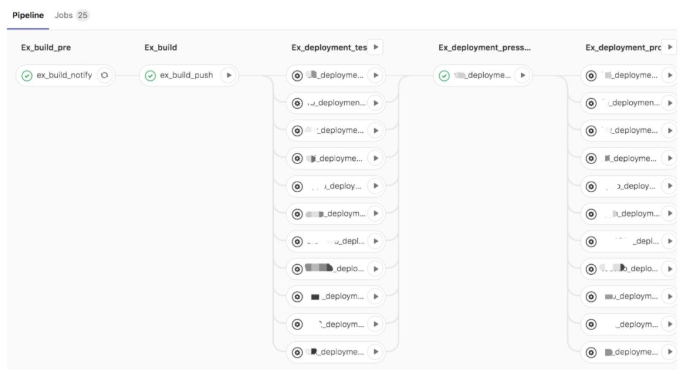This screenshot has width=683, height=373.
Task: Click the Ex_deployment_press... stage heading
Action: 484,47
